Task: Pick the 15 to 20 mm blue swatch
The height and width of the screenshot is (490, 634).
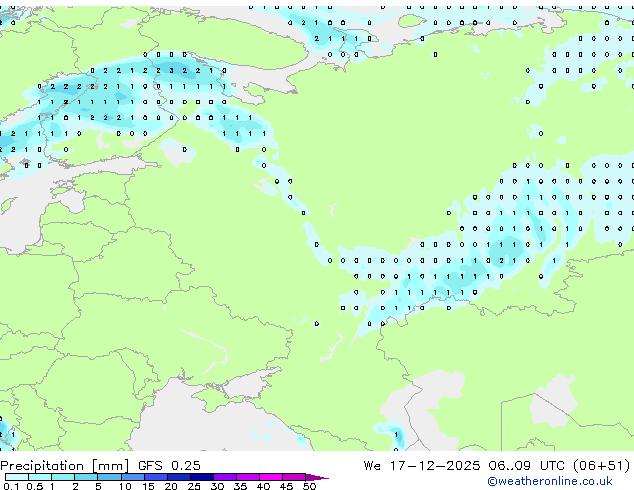Action: (156, 477)
